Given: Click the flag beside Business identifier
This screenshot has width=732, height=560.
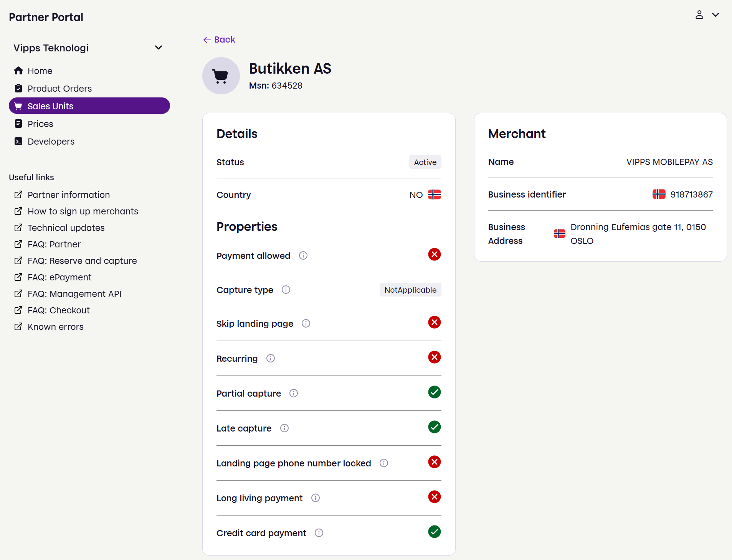Looking at the screenshot, I should (659, 194).
